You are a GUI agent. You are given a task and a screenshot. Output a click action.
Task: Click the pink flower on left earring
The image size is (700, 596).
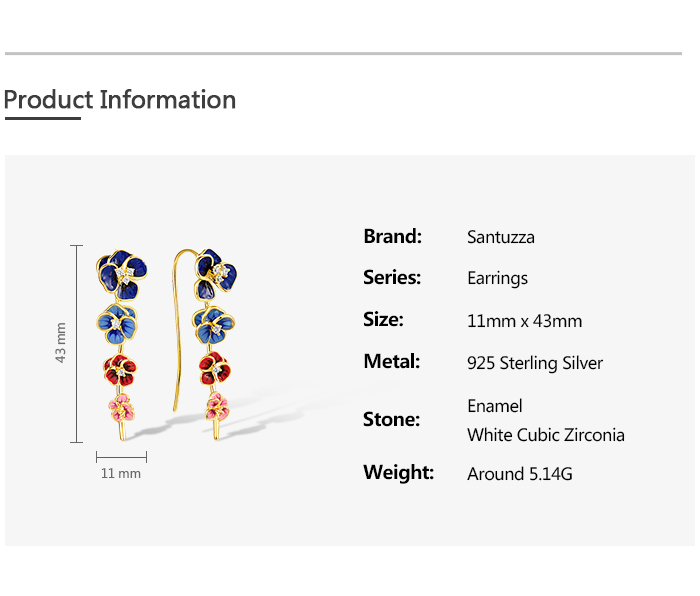coord(121,408)
